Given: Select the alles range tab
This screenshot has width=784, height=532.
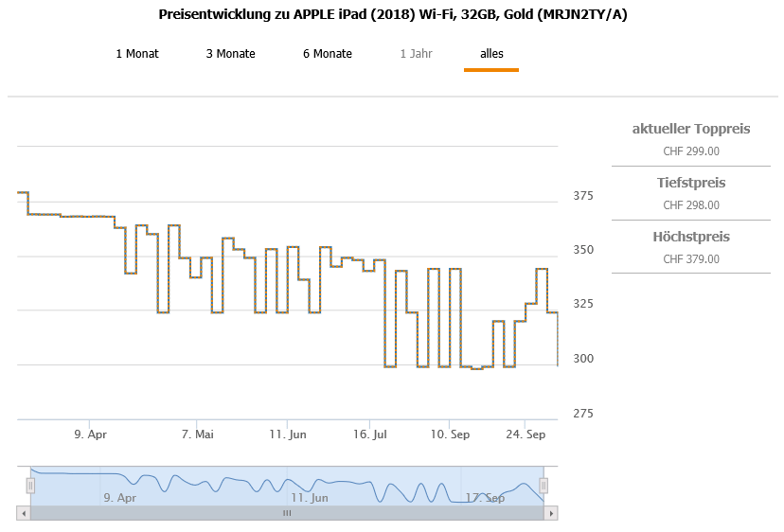Looking at the screenshot, I should pyautogui.click(x=491, y=54).
